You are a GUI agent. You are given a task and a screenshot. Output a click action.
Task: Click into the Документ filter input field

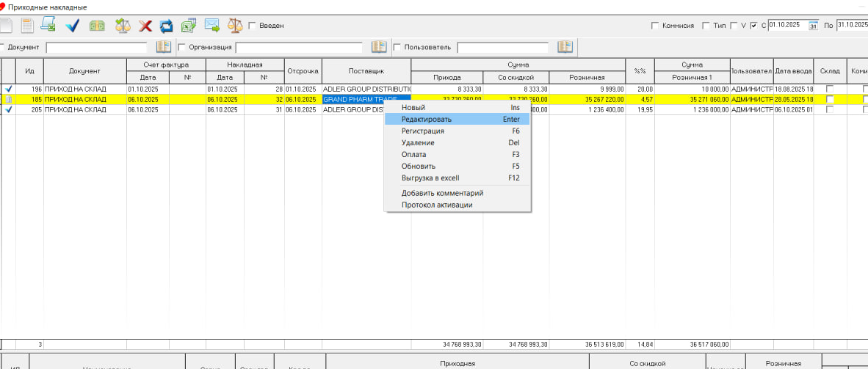(x=96, y=47)
